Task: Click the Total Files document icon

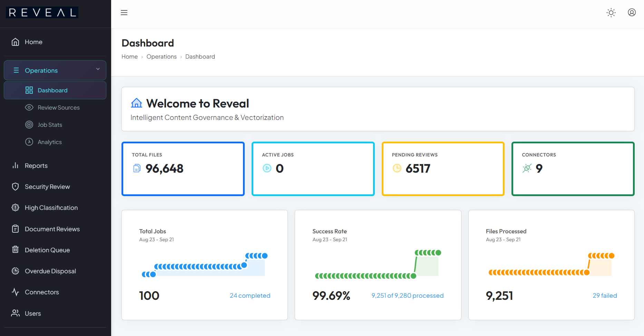Action: coord(137,168)
